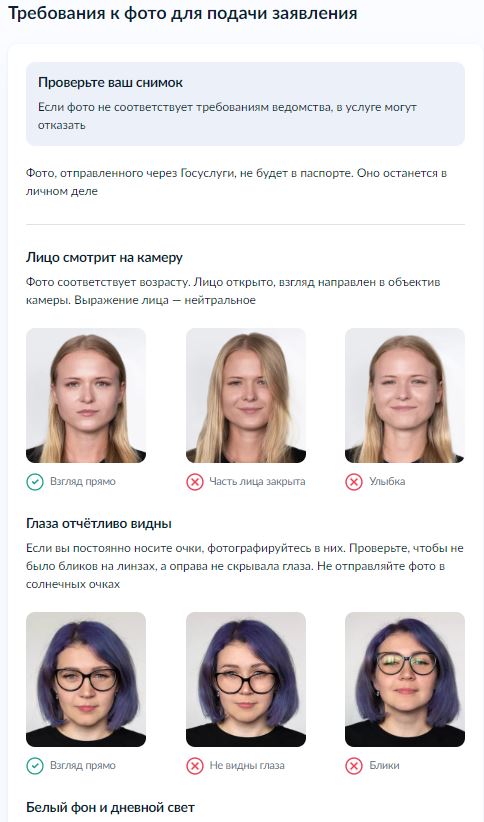Open the photo with lens glare
Image resolution: width=484 pixels, height=822 pixels.
405,679
